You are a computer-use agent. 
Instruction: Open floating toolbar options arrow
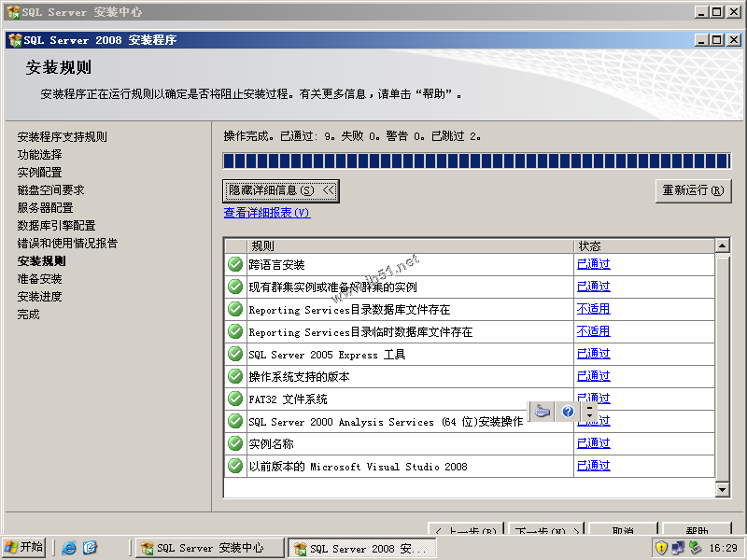pos(590,412)
